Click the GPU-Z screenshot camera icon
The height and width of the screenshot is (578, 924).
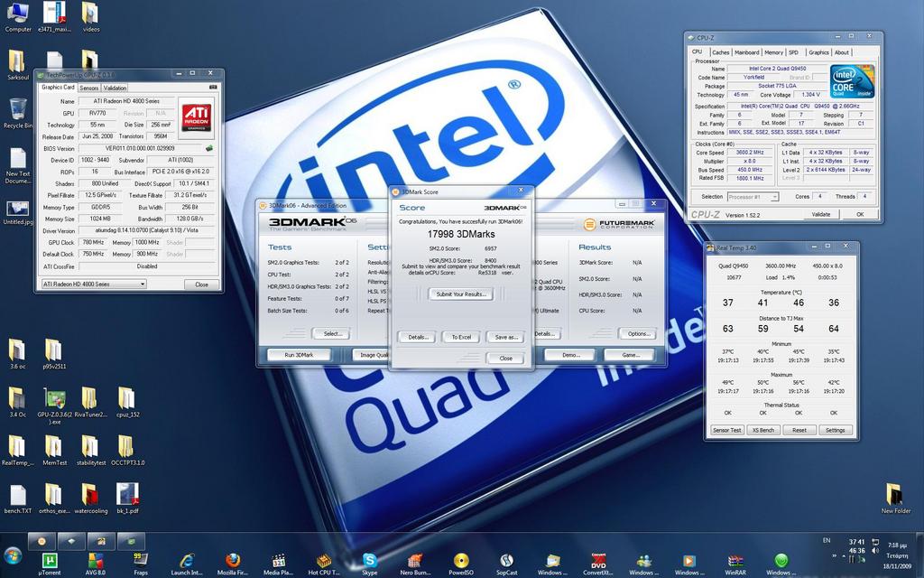coord(213,88)
